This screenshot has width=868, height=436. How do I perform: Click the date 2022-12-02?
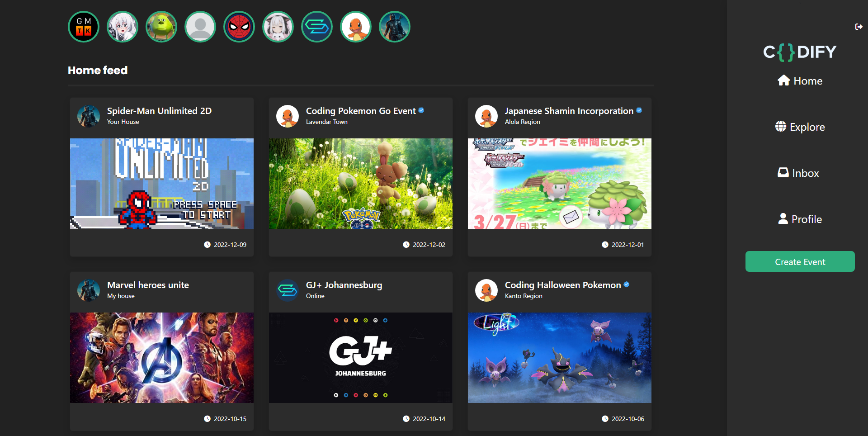coord(429,245)
